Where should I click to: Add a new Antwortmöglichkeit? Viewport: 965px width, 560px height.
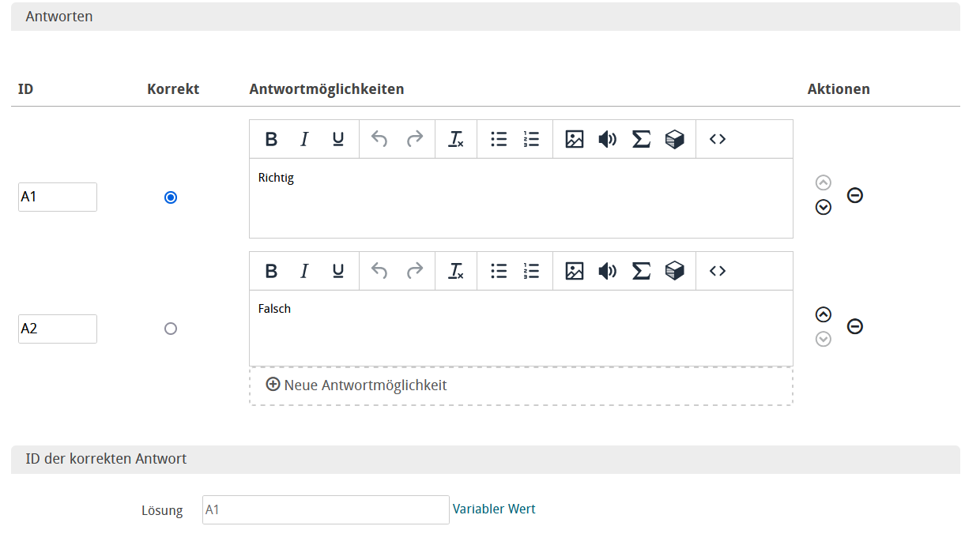356,385
